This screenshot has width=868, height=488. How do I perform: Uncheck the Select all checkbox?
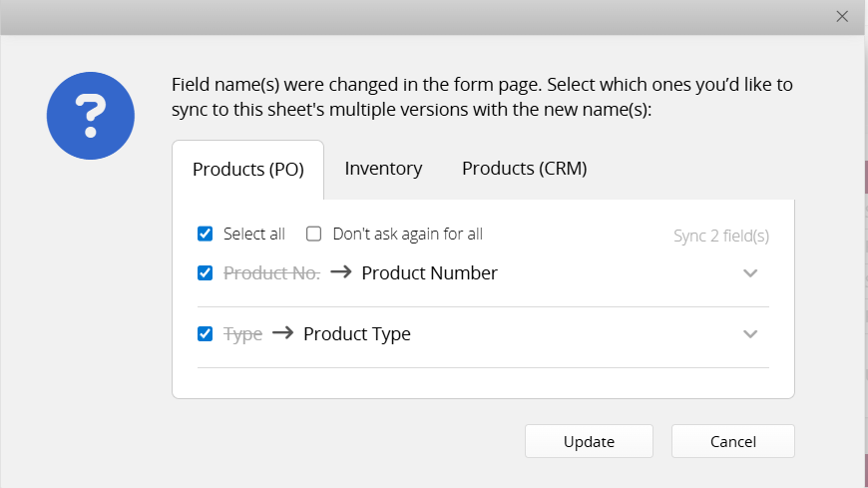click(x=205, y=234)
